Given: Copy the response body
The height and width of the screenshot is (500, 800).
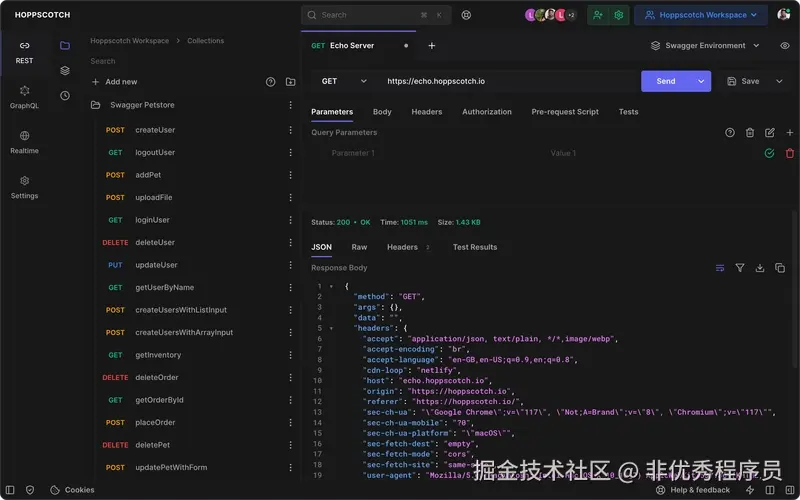Looking at the screenshot, I should (780, 268).
